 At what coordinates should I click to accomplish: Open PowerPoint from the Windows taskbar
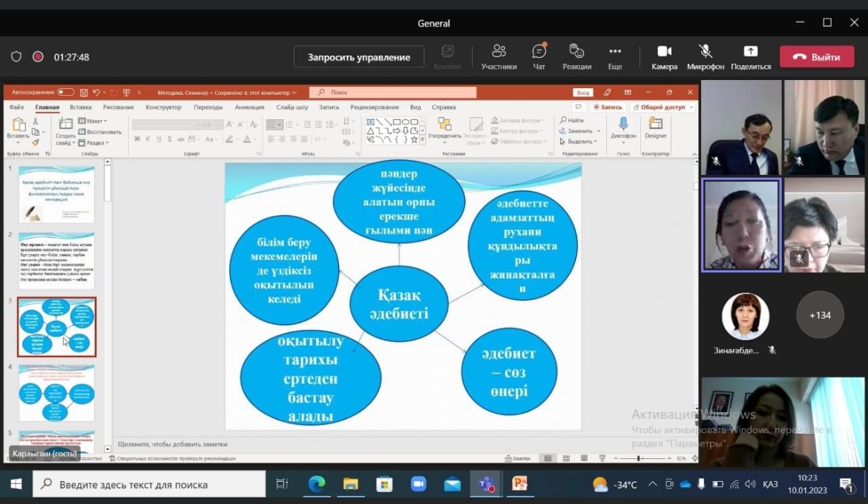click(520, 484)
